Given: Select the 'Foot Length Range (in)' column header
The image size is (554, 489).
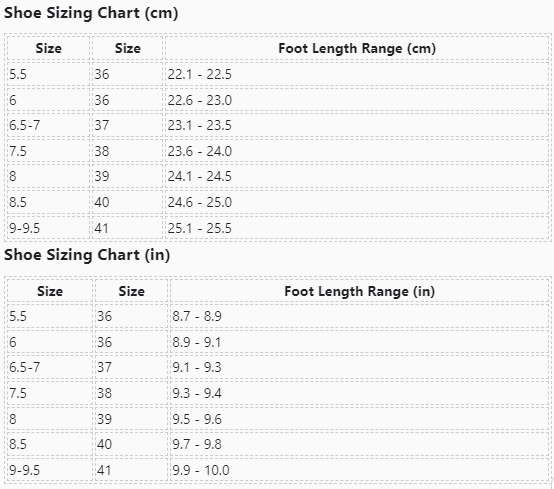Looking at the screenshot, I should [359, 291].
